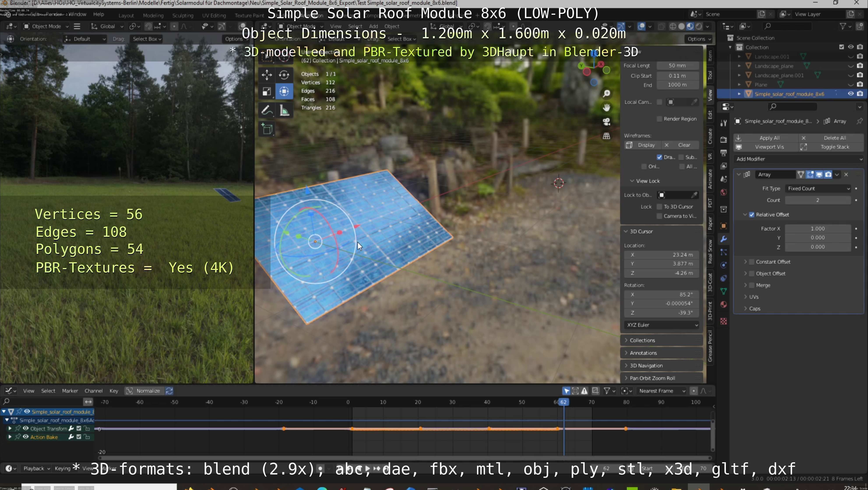Enable Camera to View lock checkbox

[659, 216]
